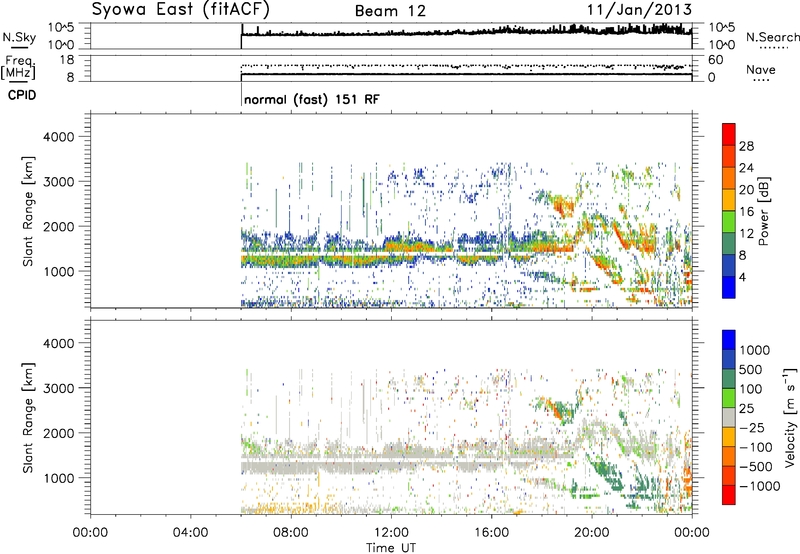Click the "25" label on the velocity colorbar
This screenshot has width=800, height=554.
746,408
